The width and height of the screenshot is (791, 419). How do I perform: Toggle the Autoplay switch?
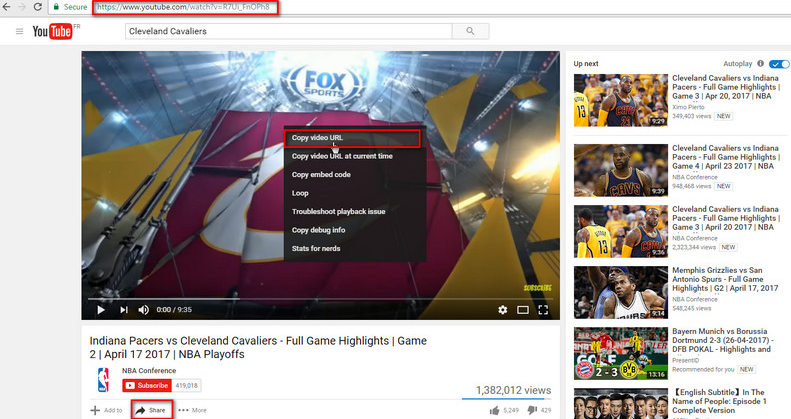pos(779,64)
